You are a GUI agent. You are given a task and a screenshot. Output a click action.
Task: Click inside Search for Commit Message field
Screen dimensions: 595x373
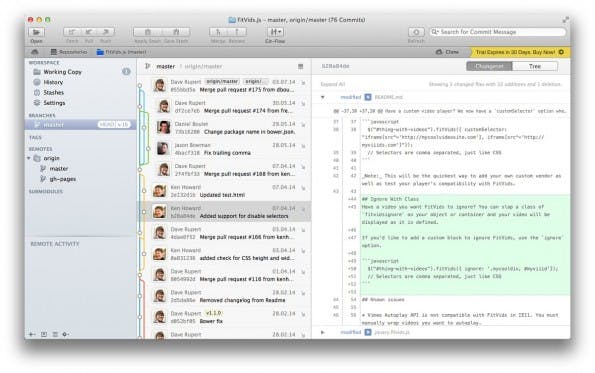point(498,32)
